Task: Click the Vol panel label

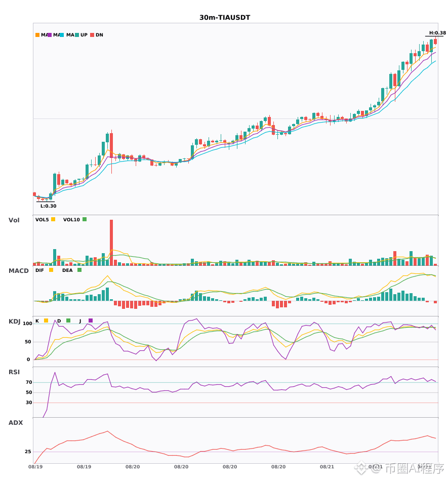Action: tap(14, 220)
